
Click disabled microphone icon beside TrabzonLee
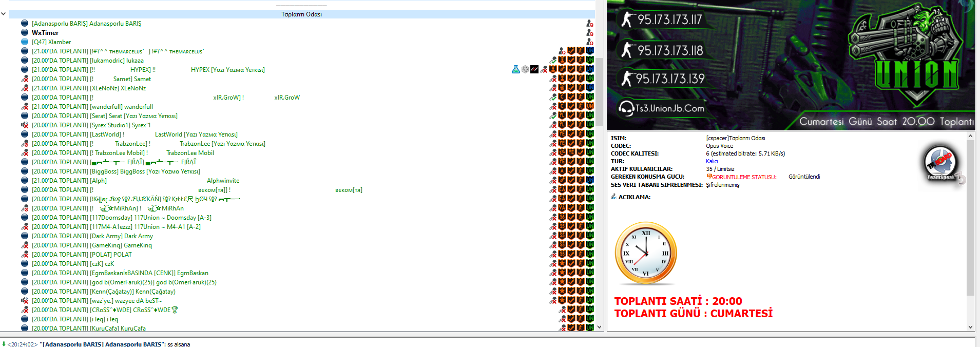click(25, 144)
